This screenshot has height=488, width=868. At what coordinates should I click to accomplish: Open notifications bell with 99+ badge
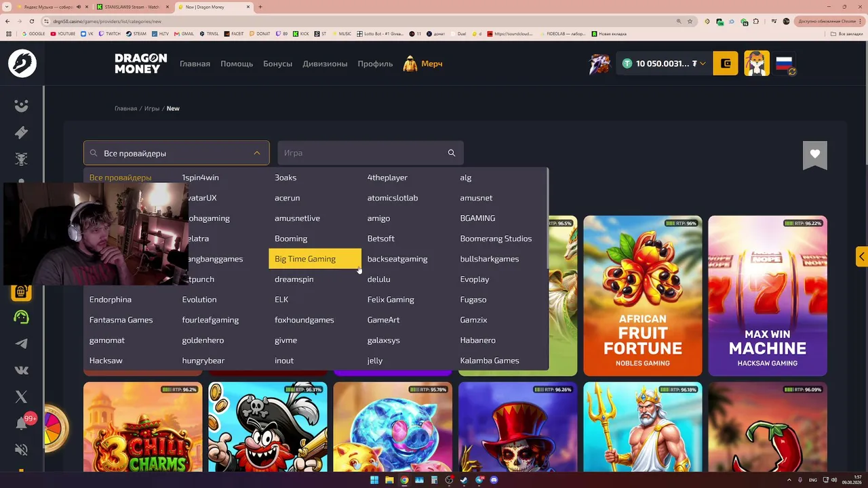[22, 424]
